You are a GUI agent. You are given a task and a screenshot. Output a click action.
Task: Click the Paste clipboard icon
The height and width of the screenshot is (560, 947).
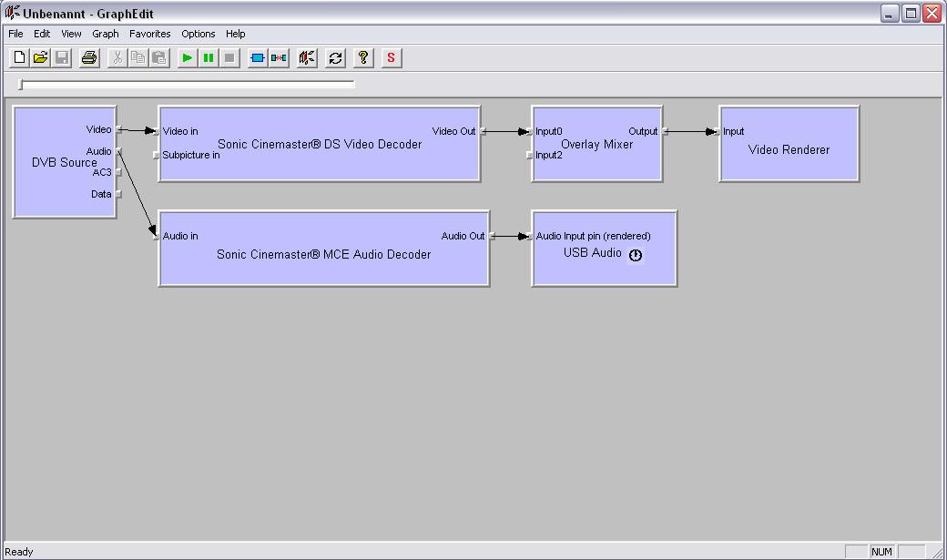pyautogui.click(x=159, y=58)
